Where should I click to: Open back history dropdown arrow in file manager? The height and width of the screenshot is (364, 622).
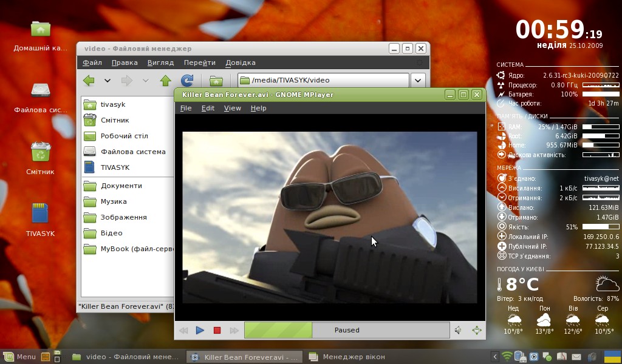tap(108, 81)
